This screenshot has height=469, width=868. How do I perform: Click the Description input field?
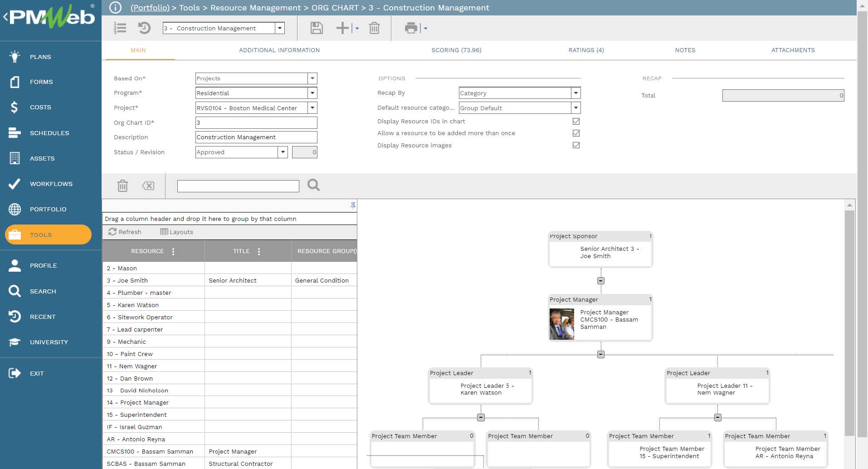256,137
